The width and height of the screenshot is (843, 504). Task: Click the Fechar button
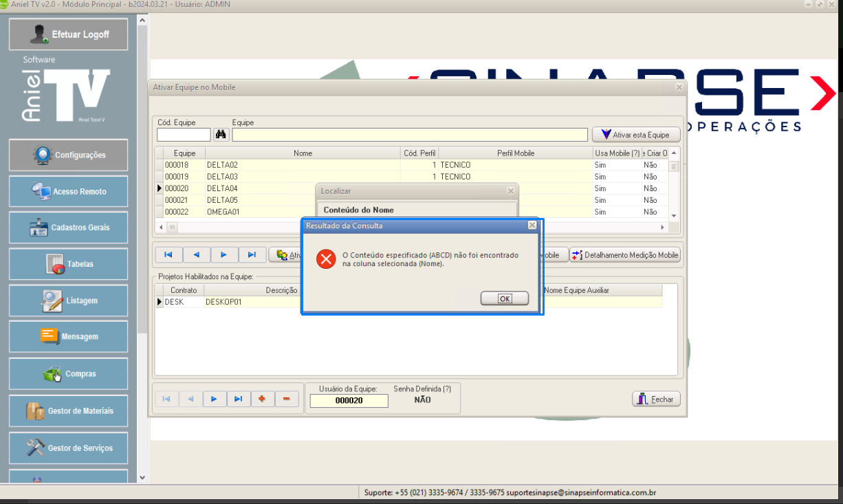point(656,399)
